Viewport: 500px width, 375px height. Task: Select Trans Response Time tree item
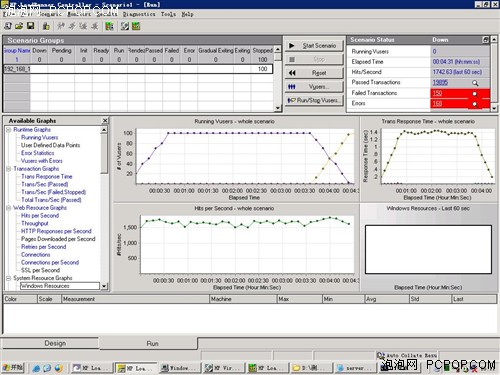point(46,176)
